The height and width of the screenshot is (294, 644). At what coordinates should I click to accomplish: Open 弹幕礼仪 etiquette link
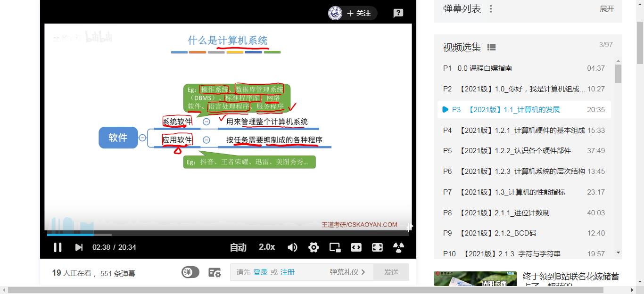coord(347,272)
